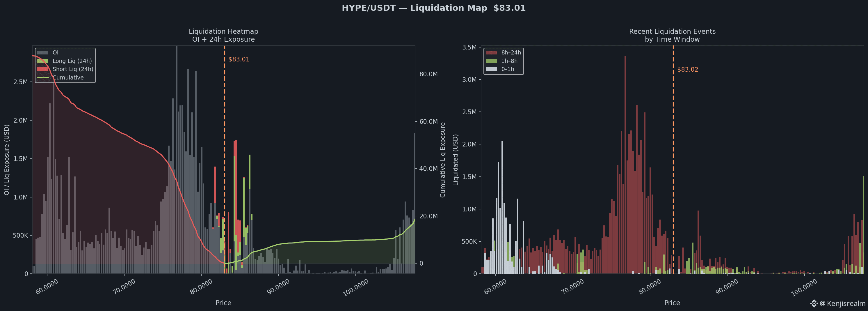Click the "OI + 24h Exposure" subtitle
Screen dimensions: 868x311
coord(223,40)
